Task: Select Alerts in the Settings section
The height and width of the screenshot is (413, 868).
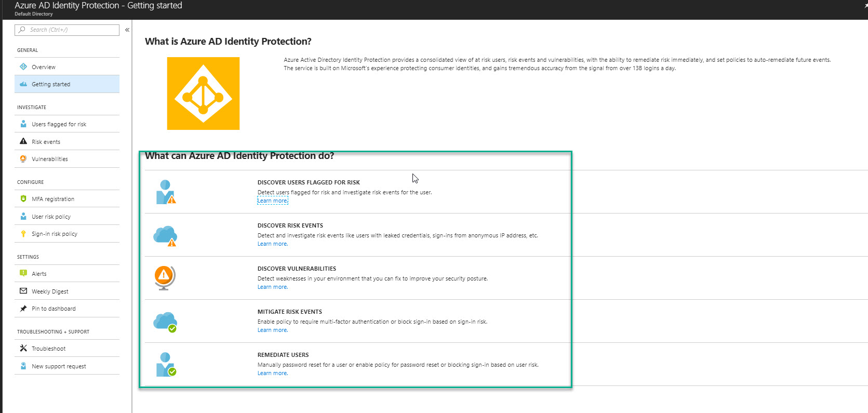Action: 39,274
